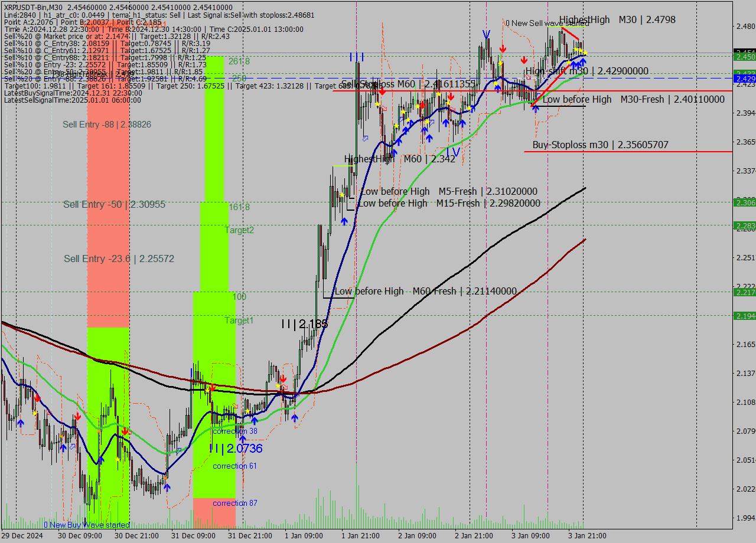Click the green 2.450 price tag on axis

744,57
